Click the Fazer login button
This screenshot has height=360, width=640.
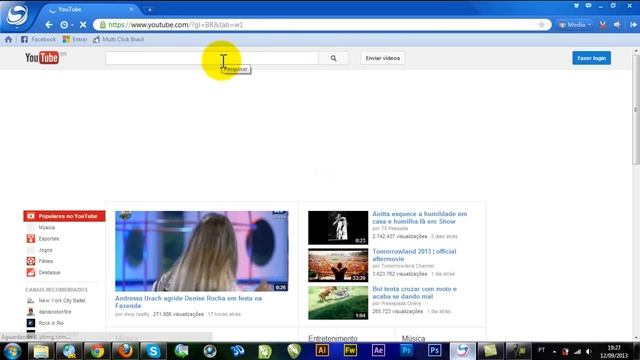[591, 58]
